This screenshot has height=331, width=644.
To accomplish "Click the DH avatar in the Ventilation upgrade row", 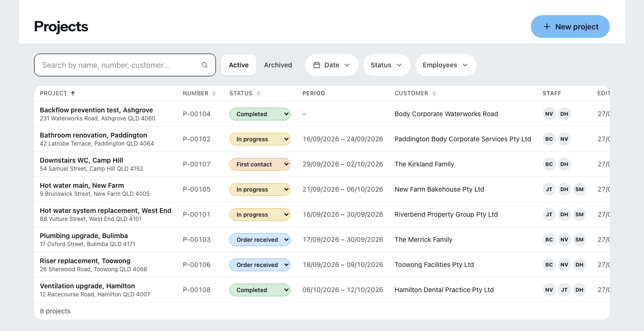I will [x=580, y=290].
